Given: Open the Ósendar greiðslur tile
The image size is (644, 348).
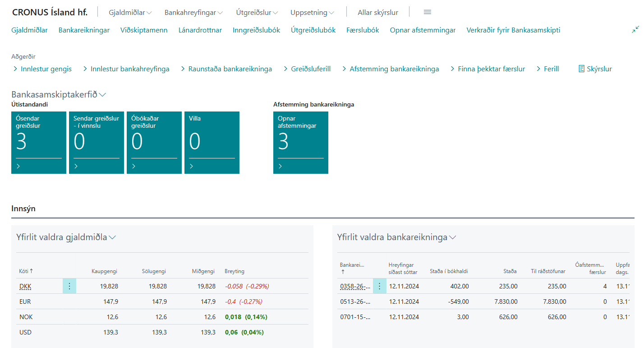Looking at the screenshot, I should coord(39,142).
